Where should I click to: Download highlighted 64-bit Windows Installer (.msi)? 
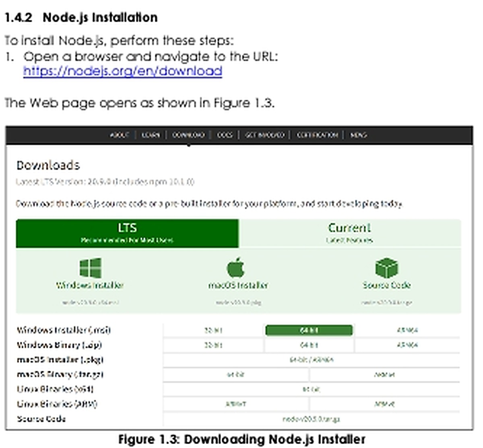point(309,331)
